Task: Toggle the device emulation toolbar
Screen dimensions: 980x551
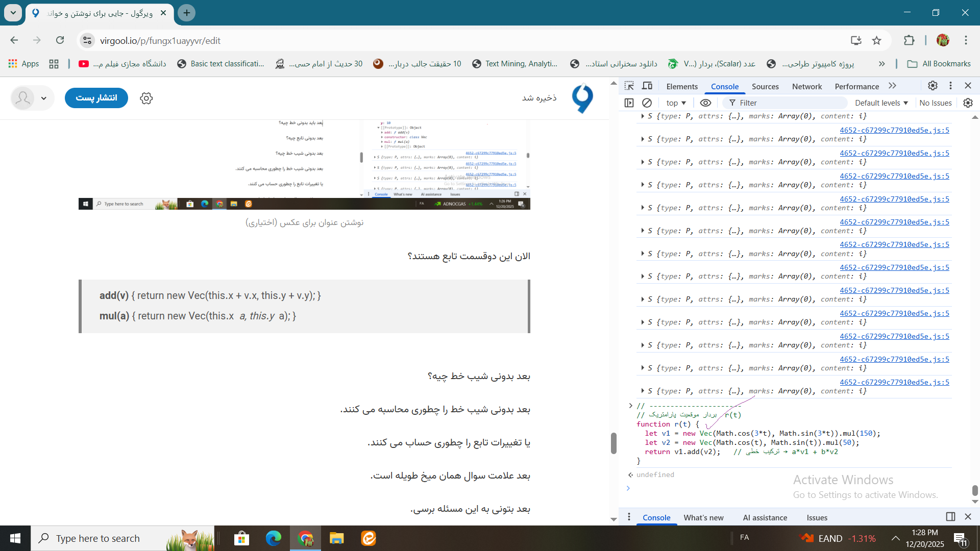Action: coord(647,86)
